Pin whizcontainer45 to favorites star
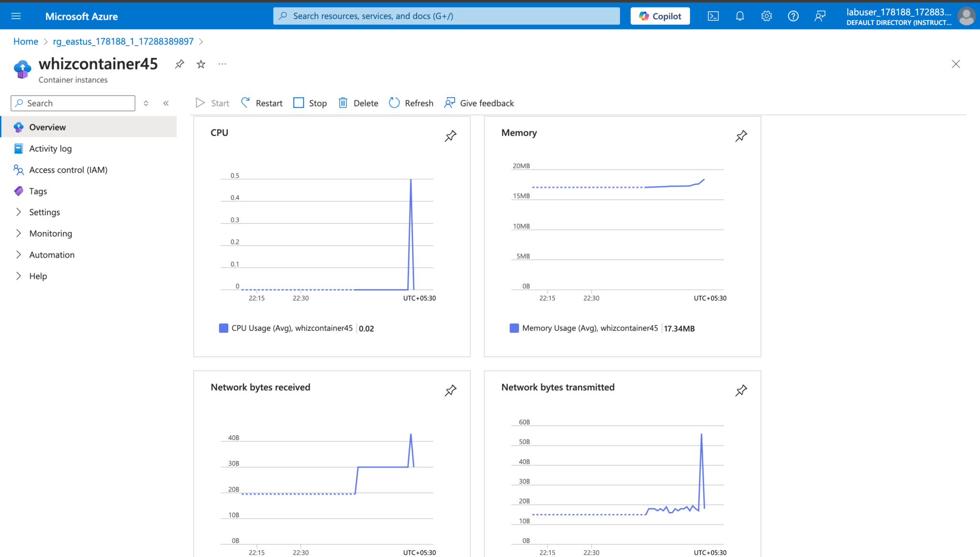980x557 pixels. [x=200, y=64]
